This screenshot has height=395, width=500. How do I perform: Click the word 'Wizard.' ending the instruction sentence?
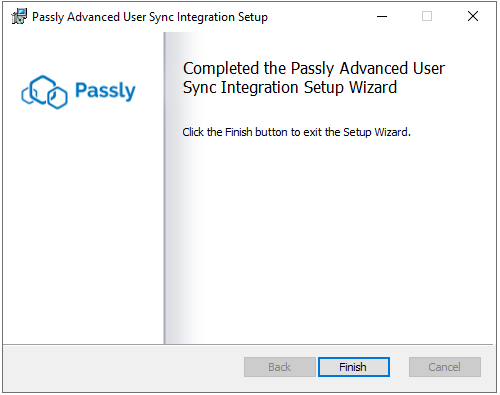pos(392,132)
